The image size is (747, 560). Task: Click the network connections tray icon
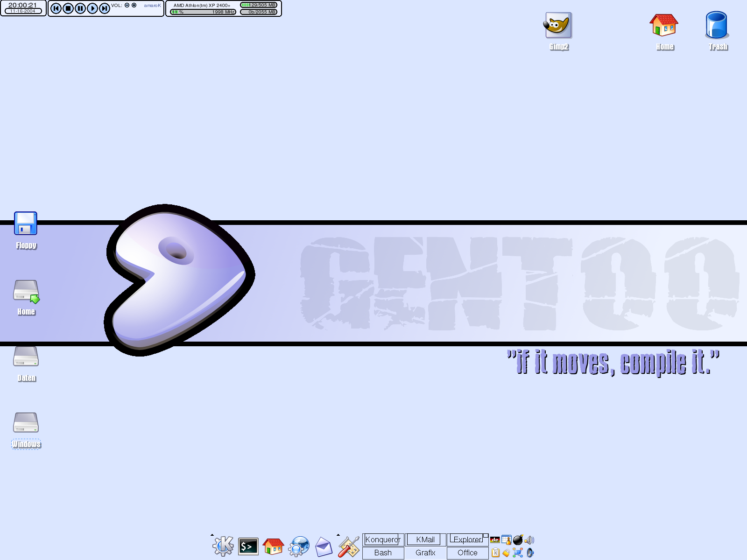coord(518,553)
